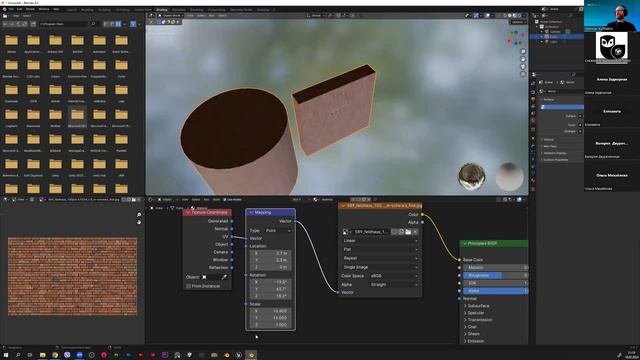Viewport: 640px width, 360px height.
Task: Click the Location X 2.7 m field
Action: point(270,253)
